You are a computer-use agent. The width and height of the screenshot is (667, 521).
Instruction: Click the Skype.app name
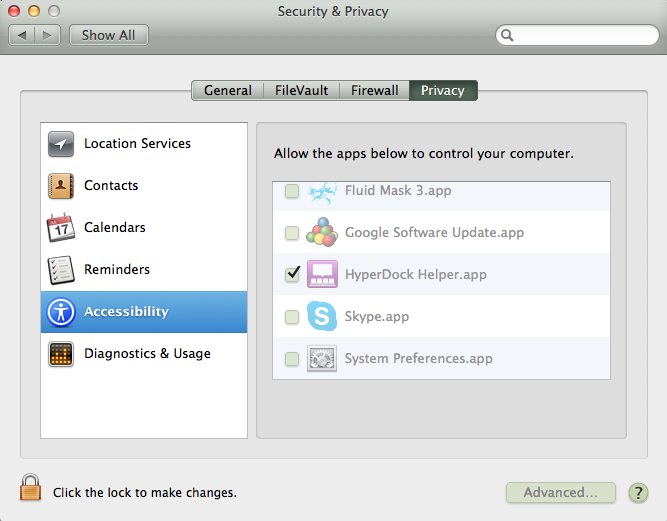coord(377,316)
